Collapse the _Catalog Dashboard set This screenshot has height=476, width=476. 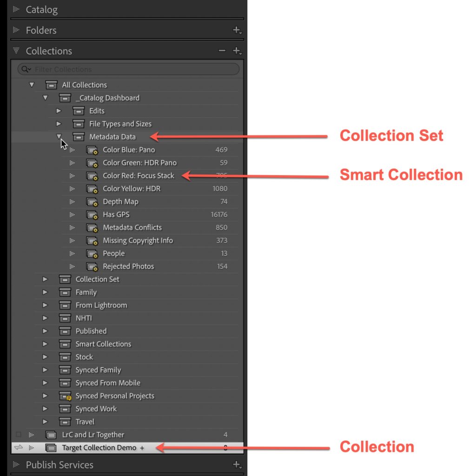coord(45,98)
